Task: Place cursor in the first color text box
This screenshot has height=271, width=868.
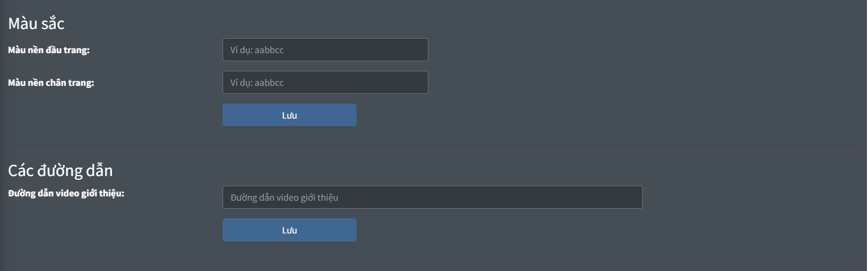Action: [x=325, y=50]
